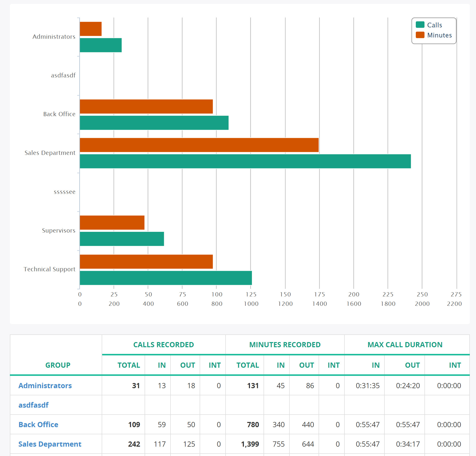The height and width of the screenshot is (456, 476).
Task: Select Back Office total minutes value 780
Action: click(253, 424)
